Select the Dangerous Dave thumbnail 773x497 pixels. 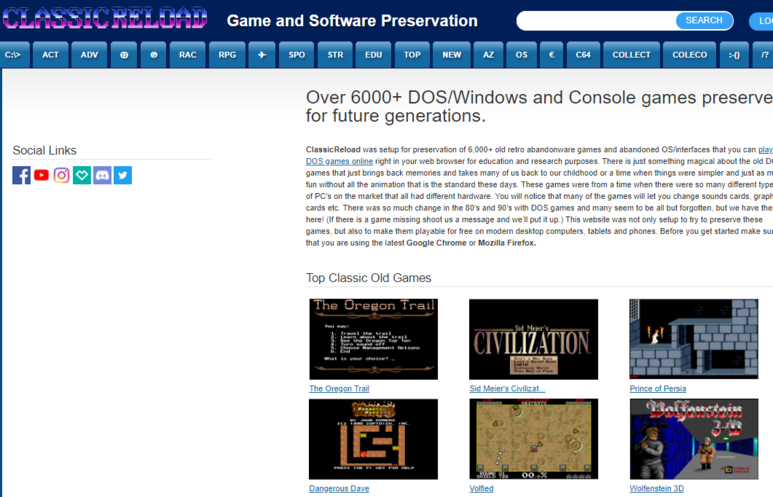(x=373, y=439)
